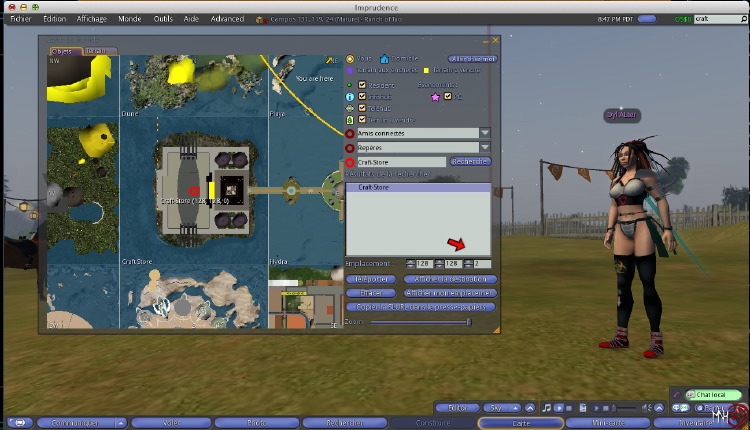Click the Recherche button
The height and width of the screenshot is (430, 750).
pos(470,162)
